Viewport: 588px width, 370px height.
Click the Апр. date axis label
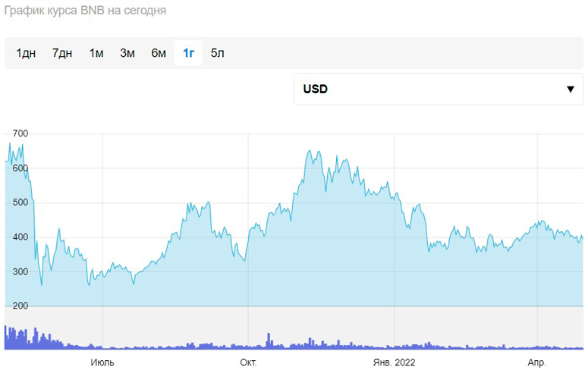(536, 362)
